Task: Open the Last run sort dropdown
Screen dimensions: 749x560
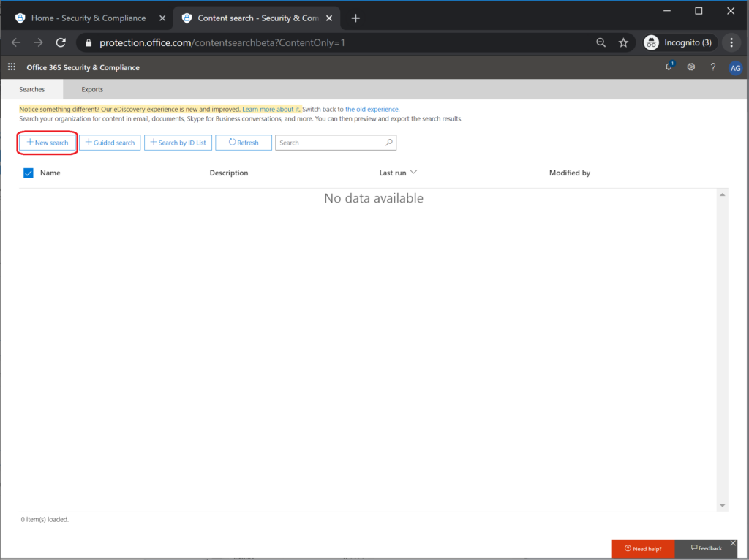Action: 415,172
